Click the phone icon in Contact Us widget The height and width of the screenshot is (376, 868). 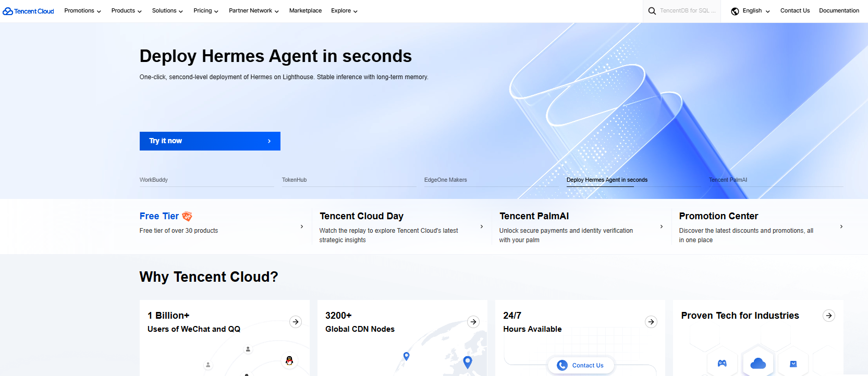pyautogui.click(x=562, y=366)
